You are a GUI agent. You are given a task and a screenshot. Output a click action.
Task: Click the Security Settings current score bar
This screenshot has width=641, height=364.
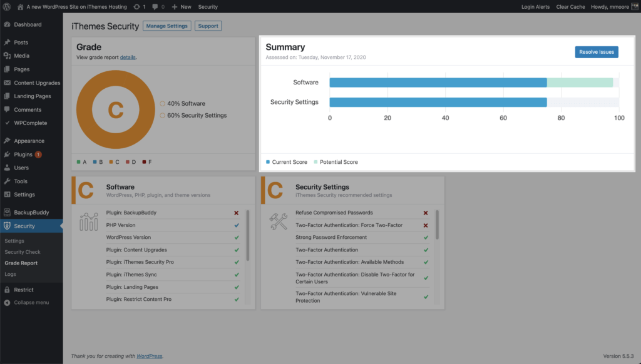(438, 102)
